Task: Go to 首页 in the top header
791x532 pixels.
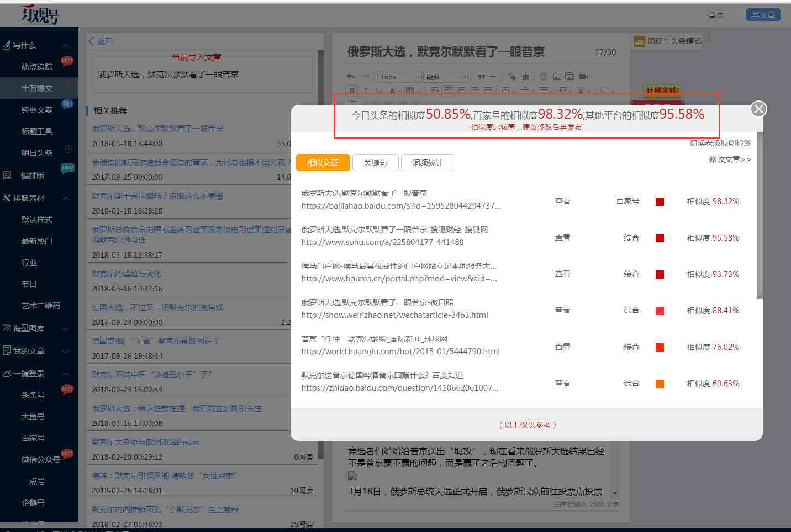Action: tap(716, 15)
